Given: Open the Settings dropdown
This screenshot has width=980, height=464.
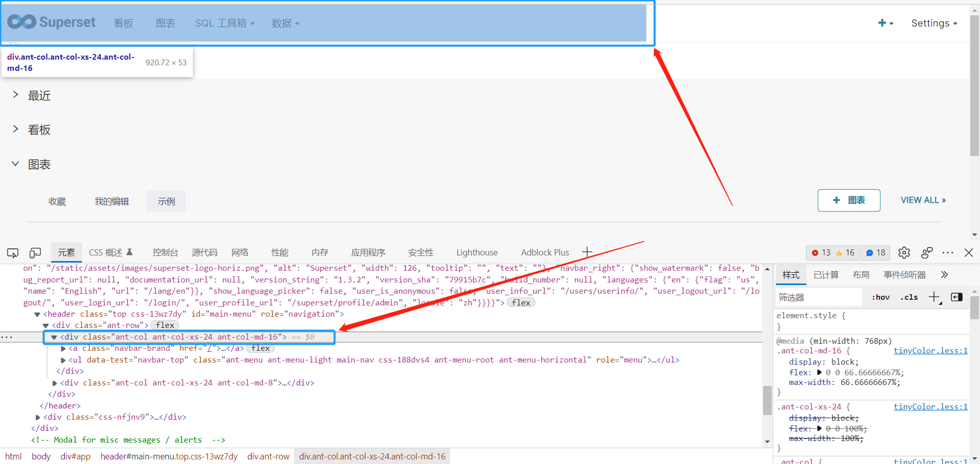Looking at the screenshot, I should click(x=934, y=23).
